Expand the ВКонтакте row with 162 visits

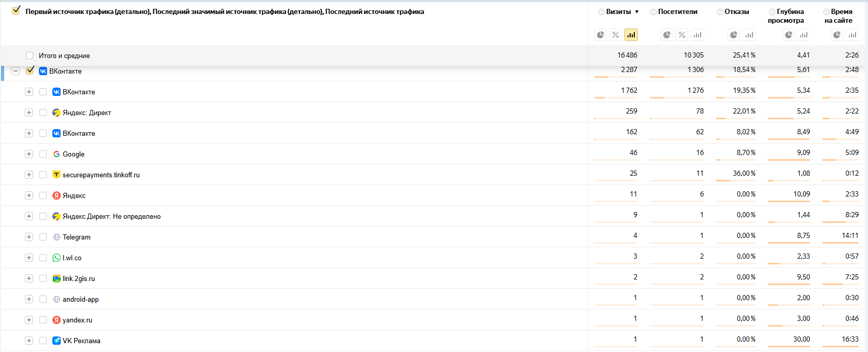pos(29,133)
